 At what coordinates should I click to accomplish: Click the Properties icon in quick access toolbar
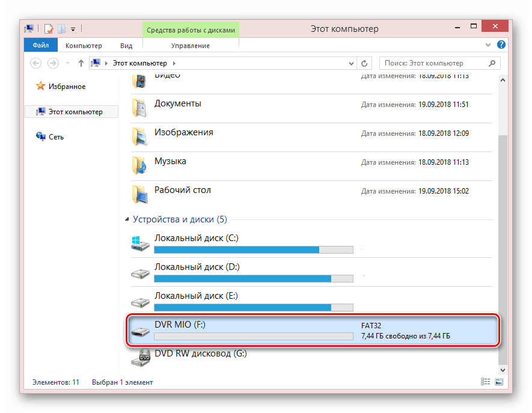49,28
